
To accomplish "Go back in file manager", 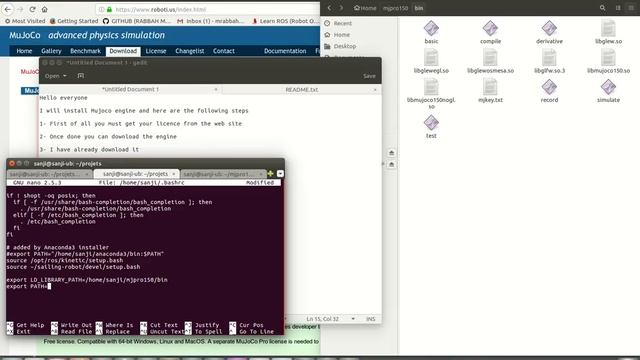I will [329, 8].
